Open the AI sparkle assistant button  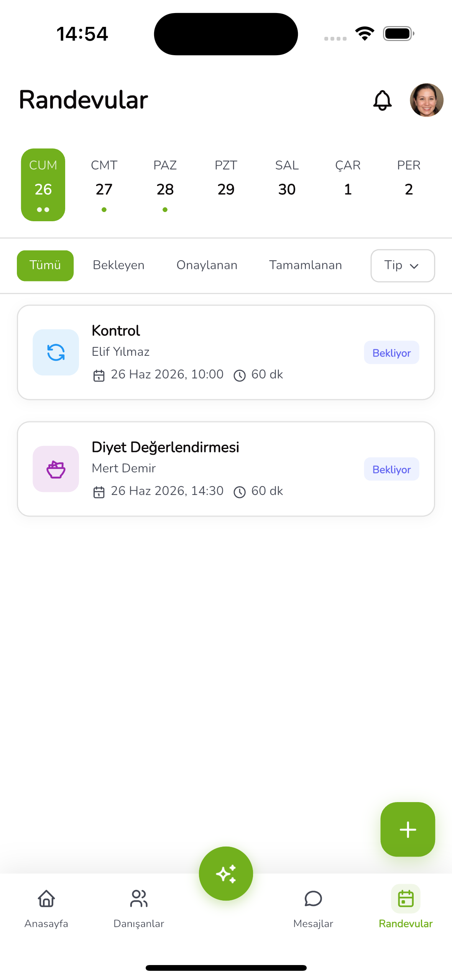pyautogui.click(x=226, y=873)
